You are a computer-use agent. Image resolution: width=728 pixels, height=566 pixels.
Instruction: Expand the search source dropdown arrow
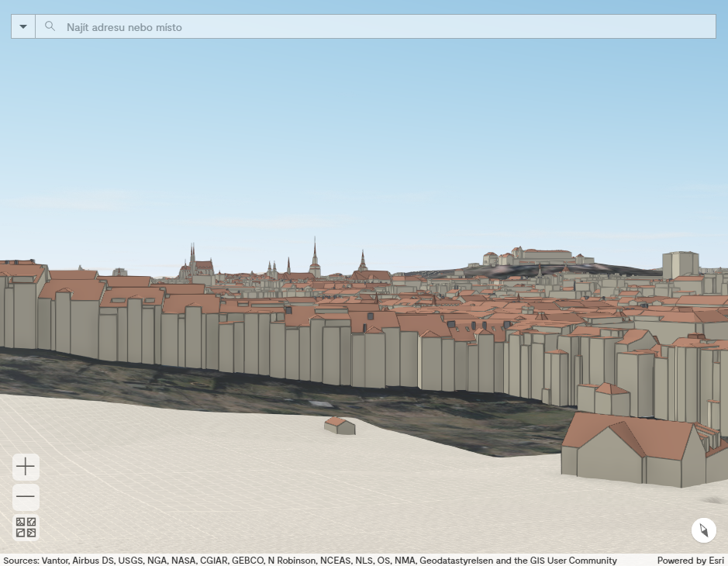click(x=23, y=26)
